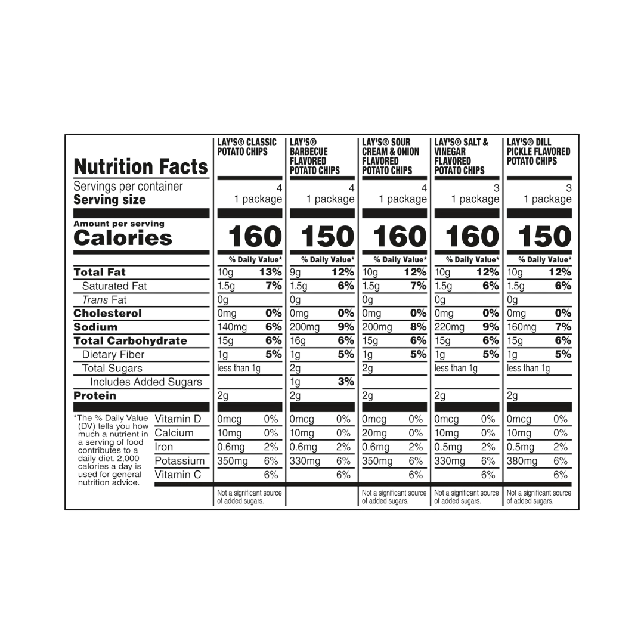
Task: Click the 0.5mg Iron value for Salt & Vinegar
Action: pyautogui.click(x=448, y=447)
